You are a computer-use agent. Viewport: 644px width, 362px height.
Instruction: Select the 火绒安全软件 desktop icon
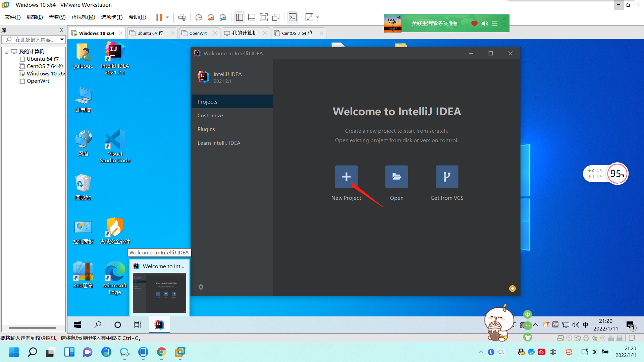point(115,231)
